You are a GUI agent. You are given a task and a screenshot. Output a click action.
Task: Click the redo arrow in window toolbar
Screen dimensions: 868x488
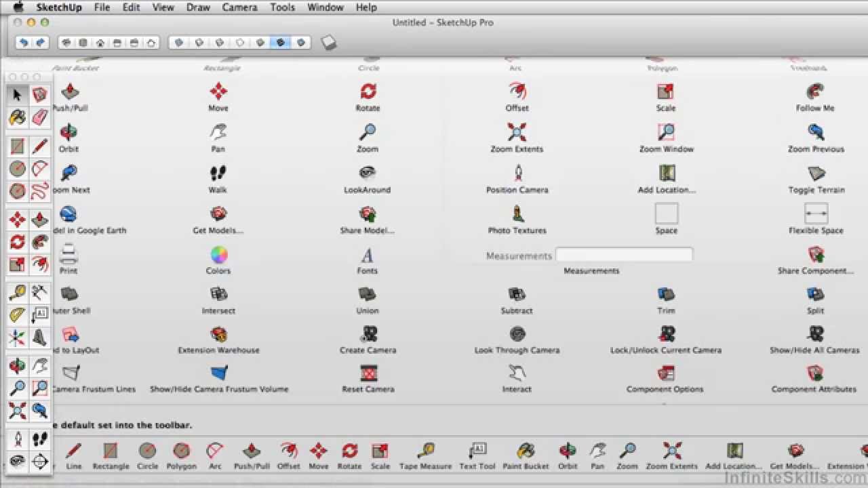pyautogui.click(x=40, y=43)
